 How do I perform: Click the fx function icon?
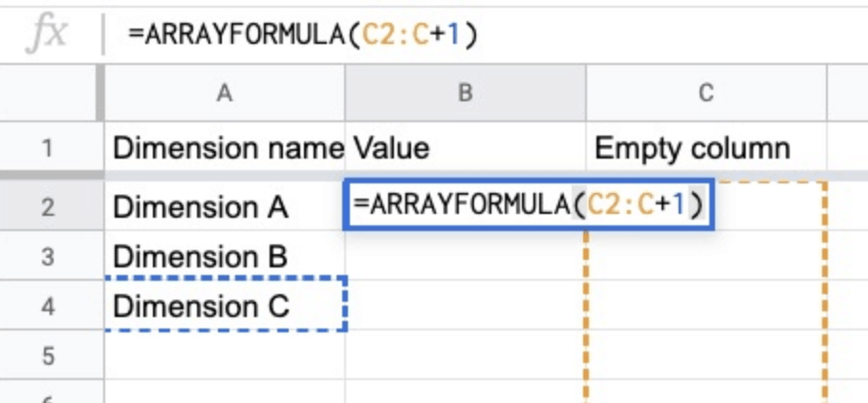tap(48, 34)
